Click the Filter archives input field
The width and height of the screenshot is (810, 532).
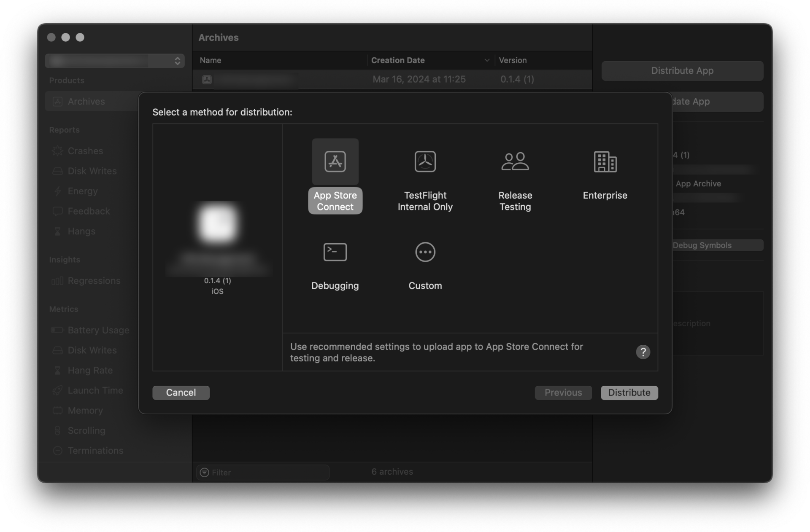[262, 472]
